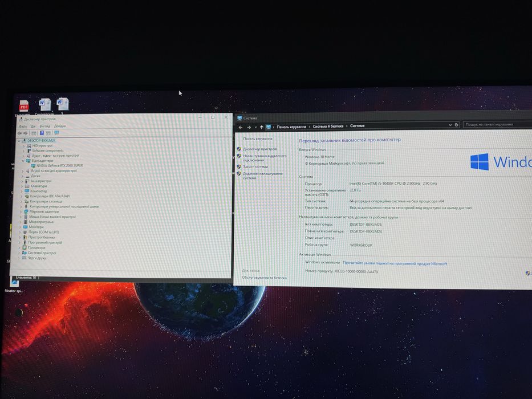Screen dimensions: 532x399
Task: Expand Software components category
Action: [x=24, y=150]
